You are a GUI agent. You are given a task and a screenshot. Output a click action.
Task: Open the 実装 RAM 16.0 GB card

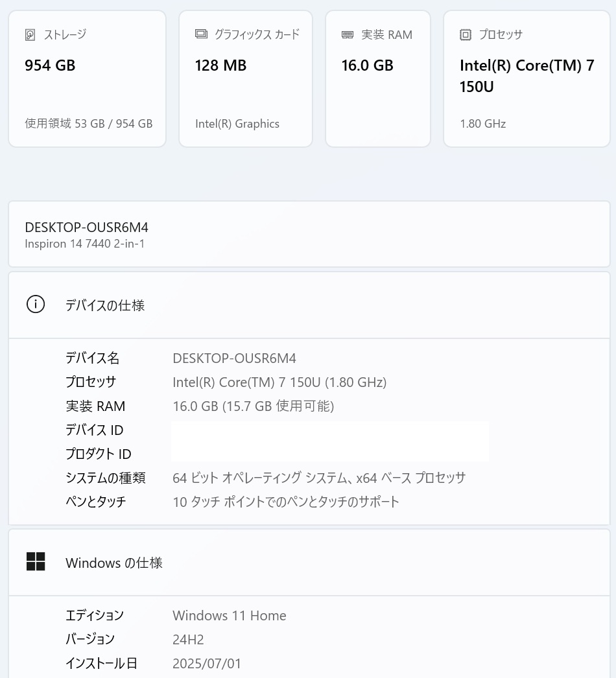(378, 79)
